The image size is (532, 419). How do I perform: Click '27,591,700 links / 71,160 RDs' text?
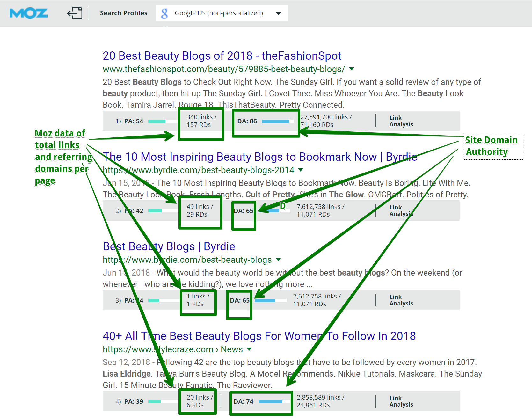click(326, 121)
